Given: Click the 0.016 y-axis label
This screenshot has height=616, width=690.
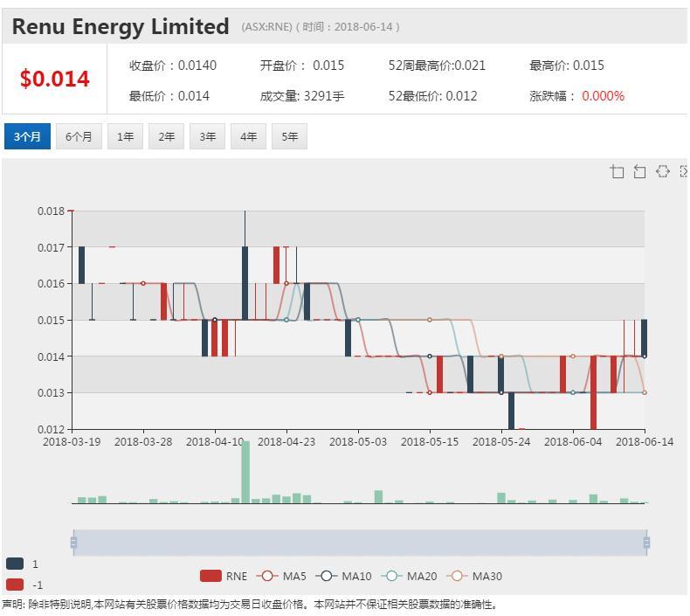Looking at the screenshot, I should (52, 284).
